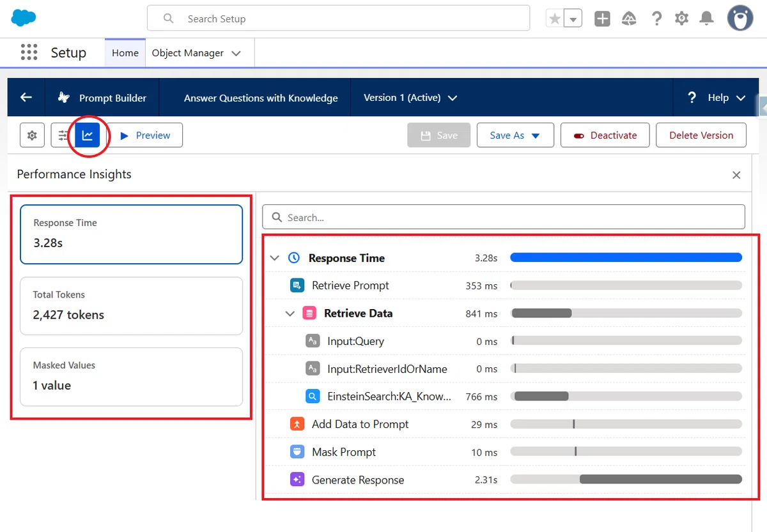
Task: Open the Prompt Builder Help menu
Action: [717, 98]
